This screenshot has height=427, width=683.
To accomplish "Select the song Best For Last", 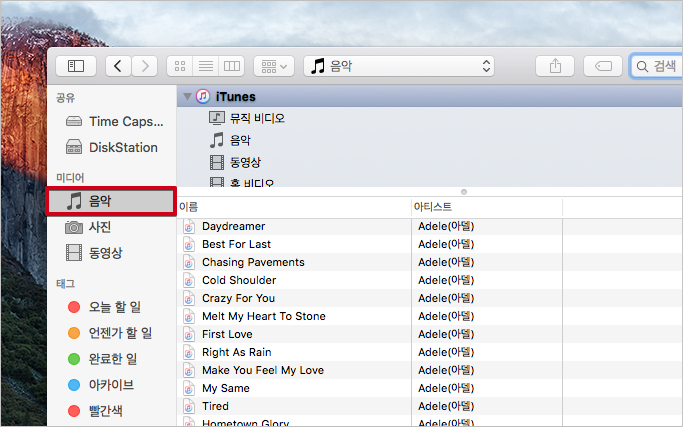I will [x=237, y=244].
